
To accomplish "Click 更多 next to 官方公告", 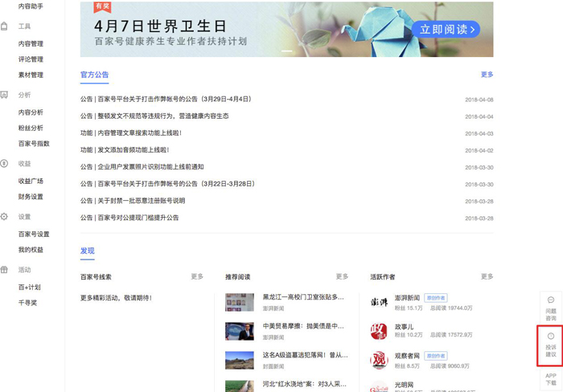I will tap(487, 75).
